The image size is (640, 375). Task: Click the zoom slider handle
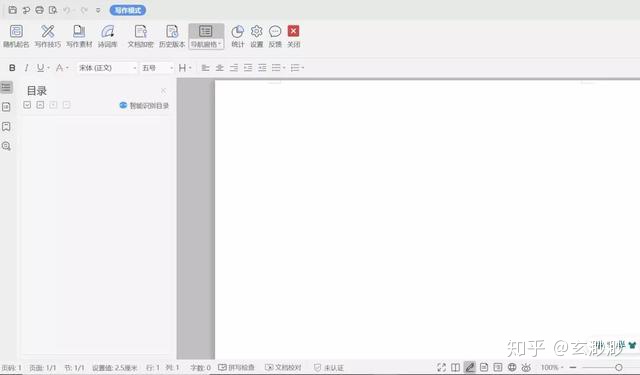[619, 368]
